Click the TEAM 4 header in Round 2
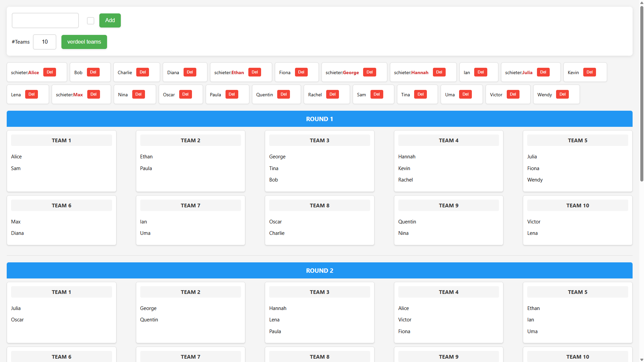The width and height of the screenshot is (644, 362). [x=449, y=292]
